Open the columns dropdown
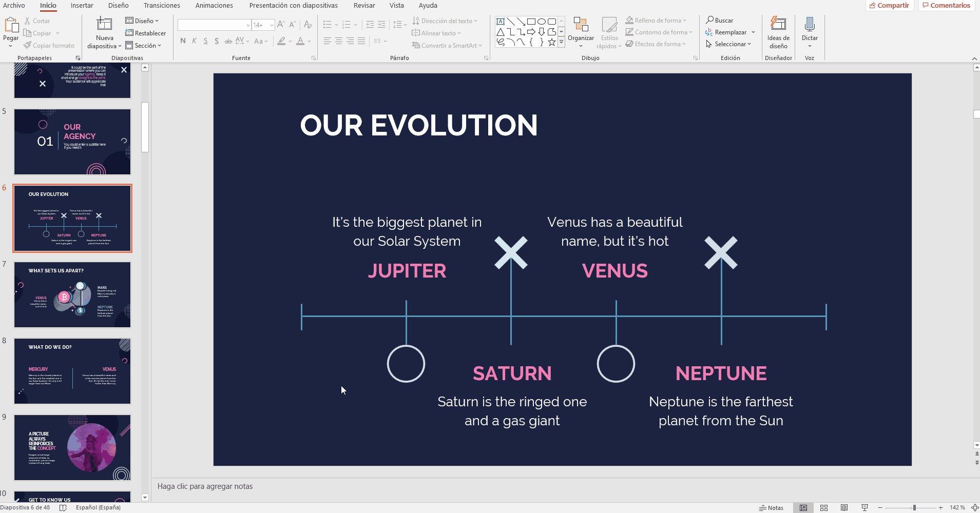 380,41
